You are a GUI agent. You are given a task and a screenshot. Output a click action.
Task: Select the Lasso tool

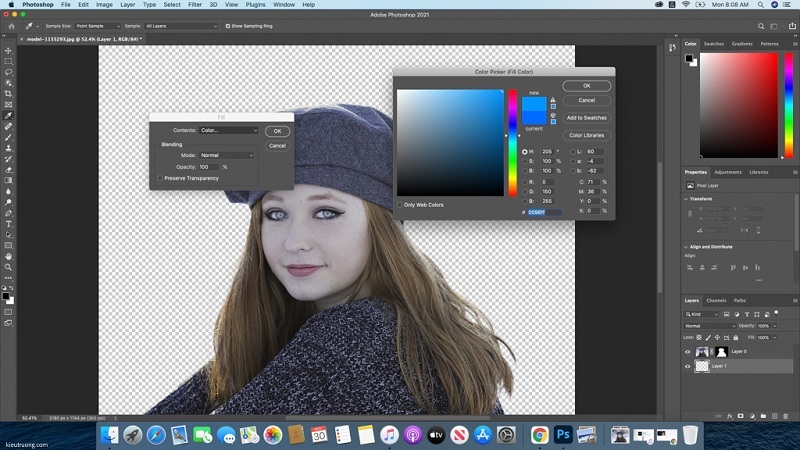click(8, 72)
